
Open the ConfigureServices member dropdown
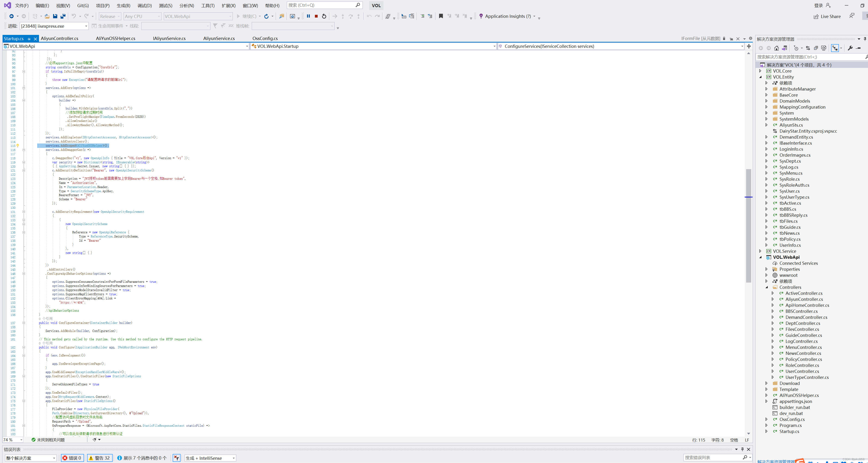click(x=621, y=46)
